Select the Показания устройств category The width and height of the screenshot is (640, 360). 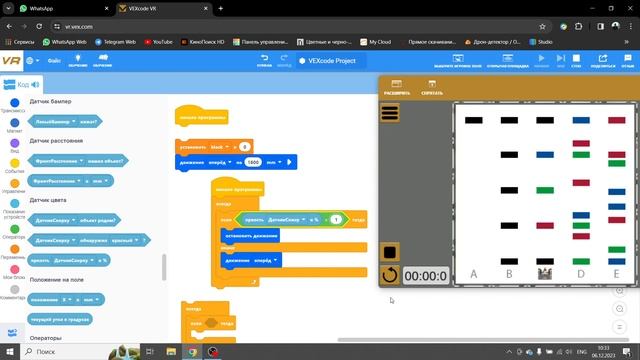pyautogui.click(x=14, y=209)
